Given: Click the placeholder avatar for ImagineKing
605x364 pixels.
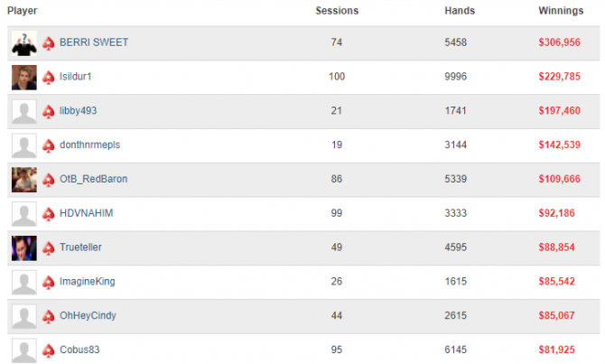Looking at the screenshot, I should 24,283.
